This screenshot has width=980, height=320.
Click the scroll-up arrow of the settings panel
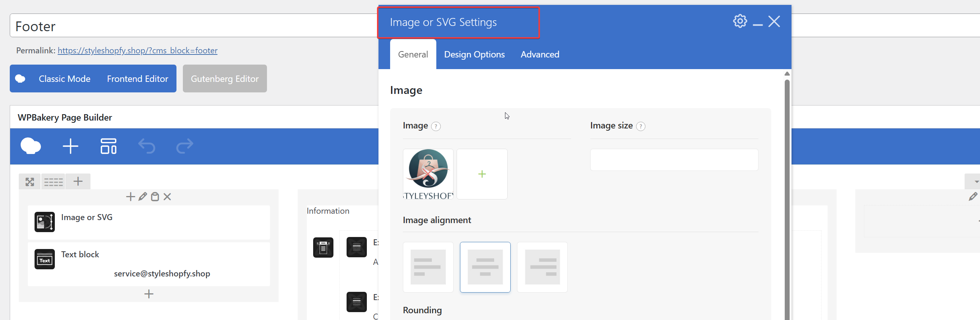click(x=787, y=74)
